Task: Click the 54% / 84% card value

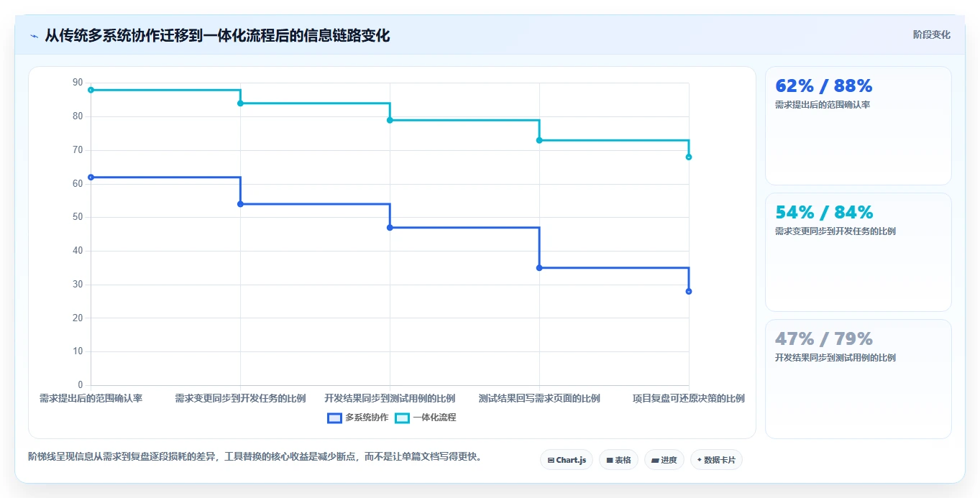Action: point(824,212)
